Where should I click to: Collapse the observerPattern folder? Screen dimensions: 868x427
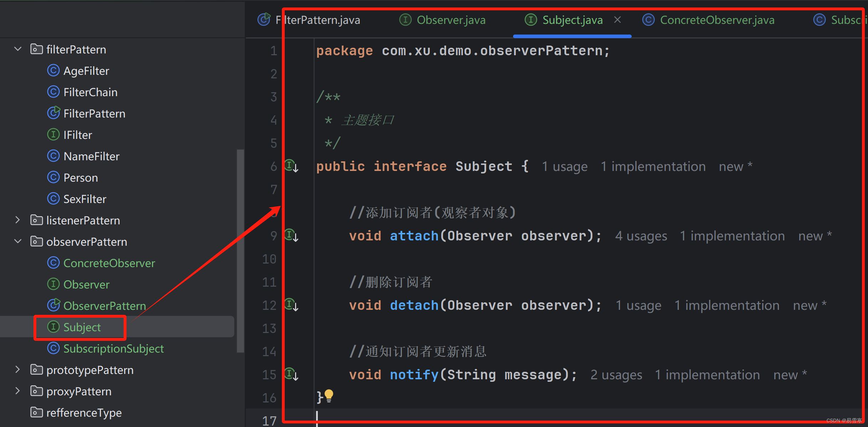point(17,241)
